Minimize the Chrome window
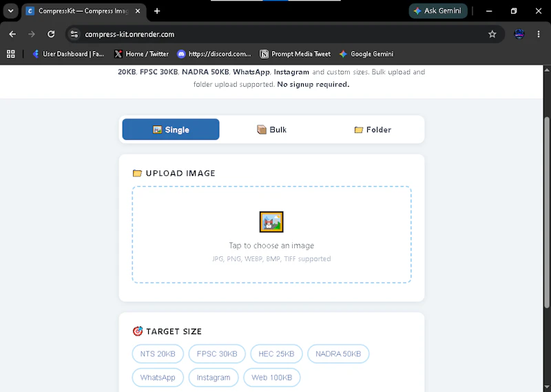 point(489,11)
